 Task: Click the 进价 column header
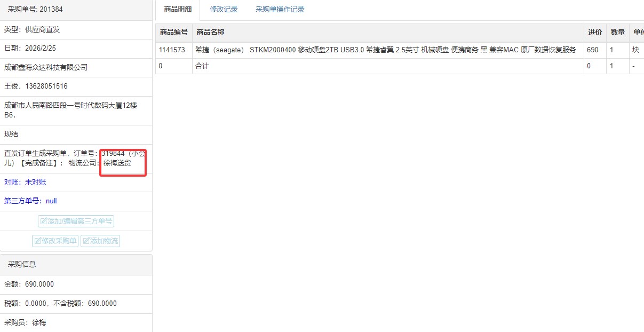(x=595, y=33)
